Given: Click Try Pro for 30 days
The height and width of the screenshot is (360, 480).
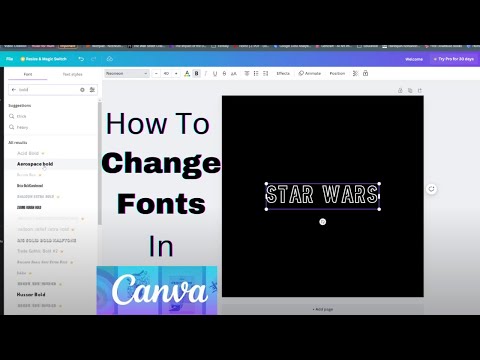Looking at the screenshot, I should coord(454,59).
